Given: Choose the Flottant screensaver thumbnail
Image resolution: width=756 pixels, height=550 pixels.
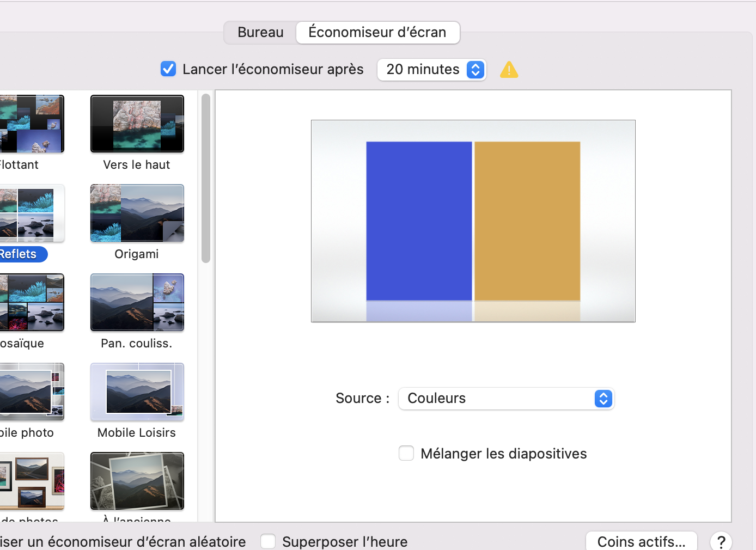Looking at the screenshot, I should coord(32,124).
